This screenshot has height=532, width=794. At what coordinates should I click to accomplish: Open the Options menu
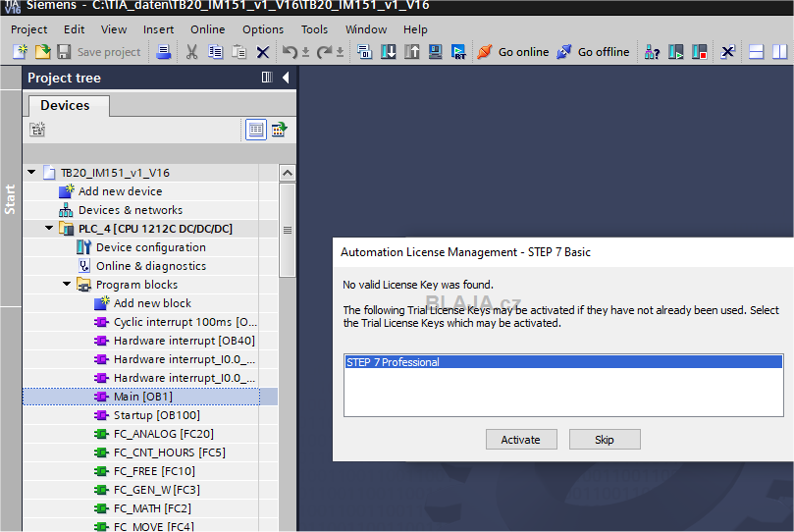pyautogui.click(x=263, y=29)
